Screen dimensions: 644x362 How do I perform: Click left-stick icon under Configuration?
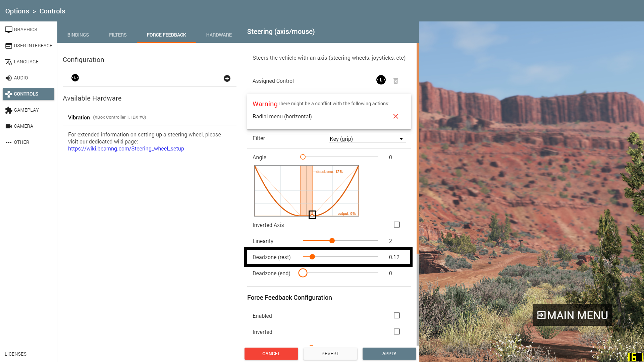pyautogui.click(x=75, y=78)
